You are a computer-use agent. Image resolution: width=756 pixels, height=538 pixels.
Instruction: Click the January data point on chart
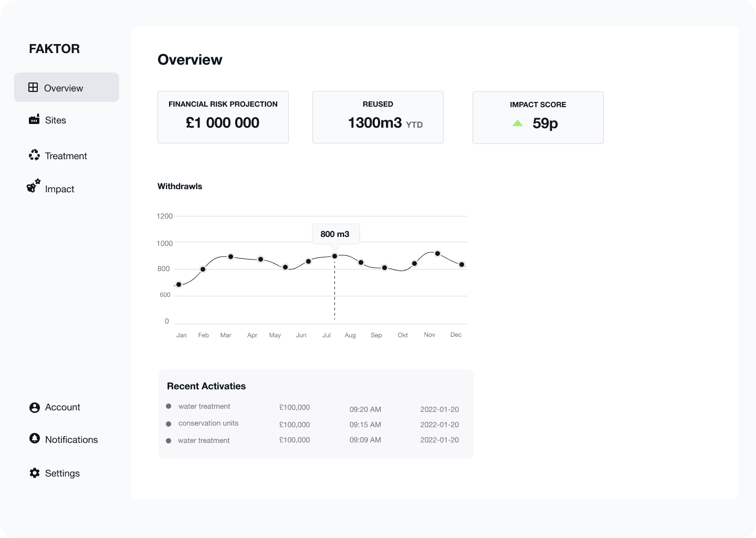click(179, 285)
